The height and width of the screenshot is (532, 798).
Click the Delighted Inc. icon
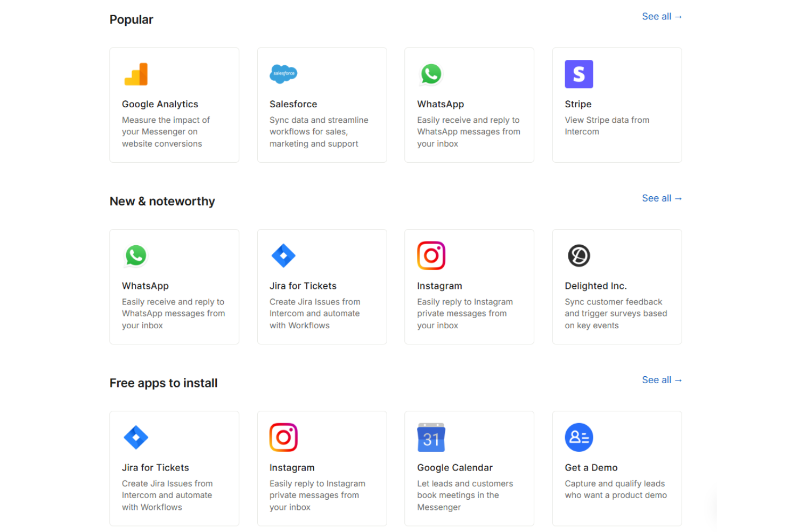pyautogui.click(x=579, y=255)
